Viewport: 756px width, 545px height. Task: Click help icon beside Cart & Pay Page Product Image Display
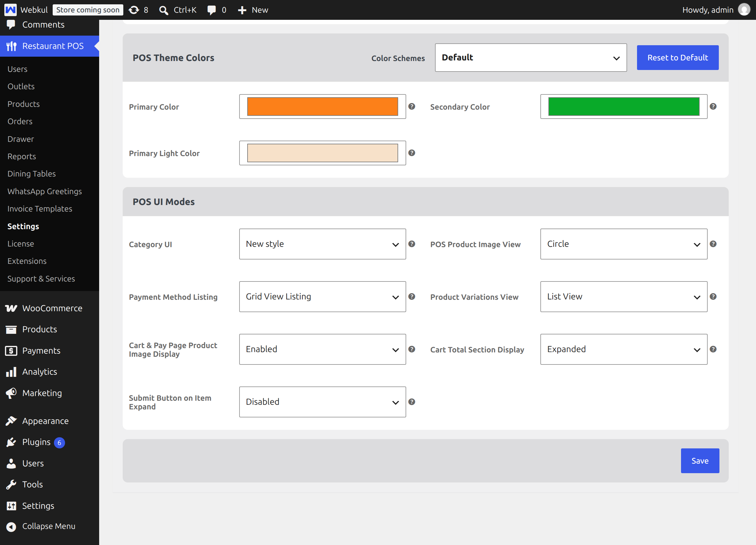(x=412, y=349)
